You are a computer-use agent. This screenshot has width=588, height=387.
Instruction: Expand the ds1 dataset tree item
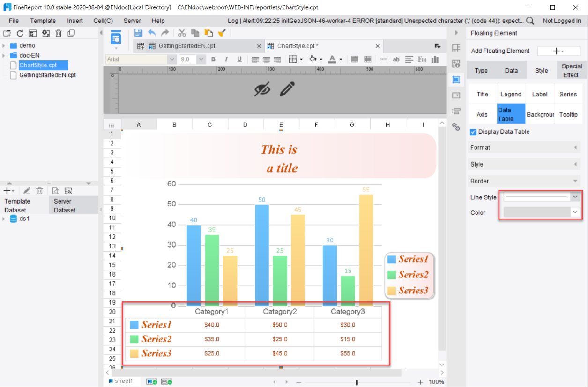pyautogui.click(x=4, y=219)
